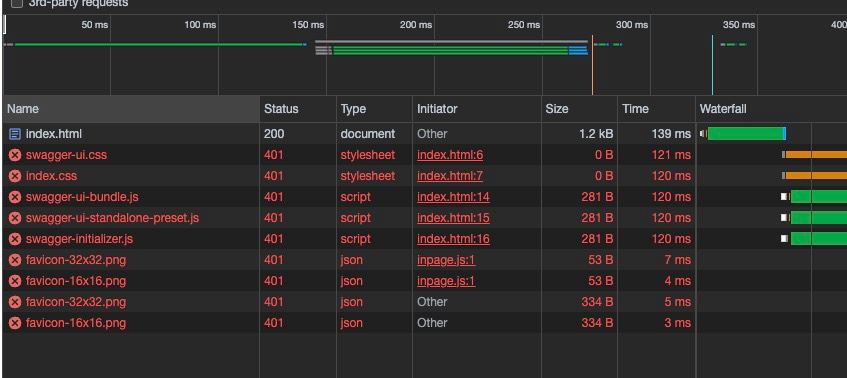Select the index.html request row

click(425, 134)
